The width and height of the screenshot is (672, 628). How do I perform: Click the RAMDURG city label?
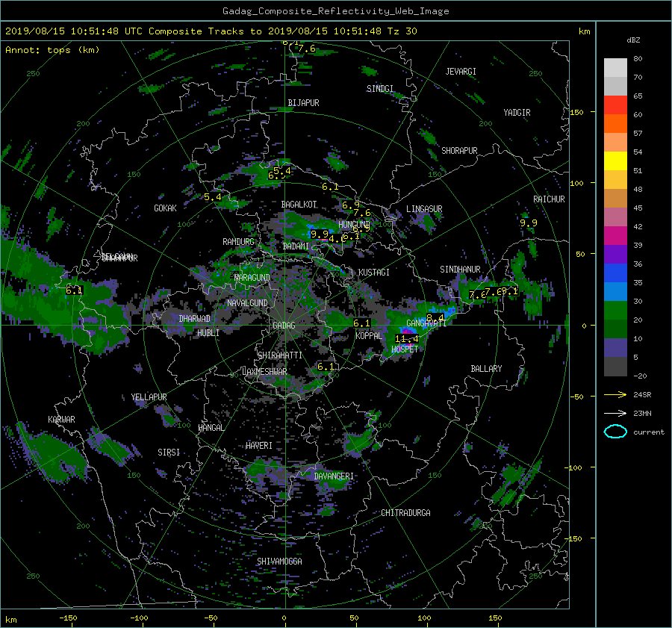point(238,242)
